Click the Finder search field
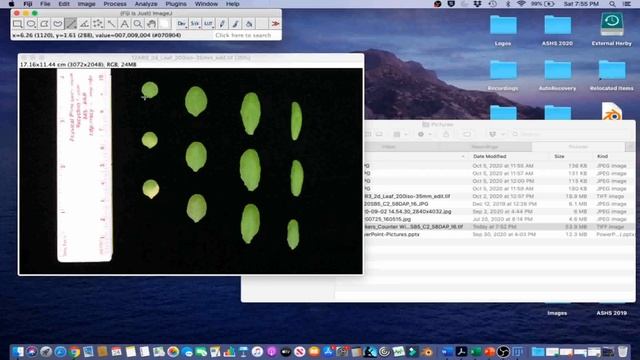The image size is (640, 360). point(571,134)
